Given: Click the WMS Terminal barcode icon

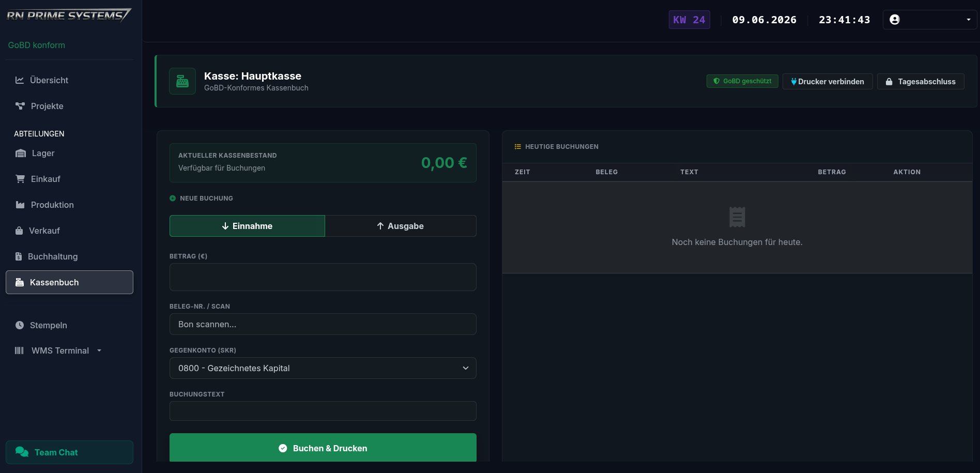Looking at the screenshot, I should (x=19, y=350).
